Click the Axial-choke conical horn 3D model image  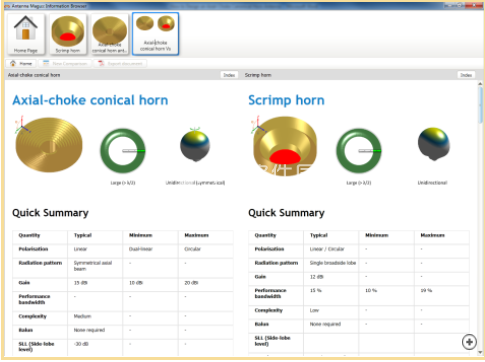49,144
